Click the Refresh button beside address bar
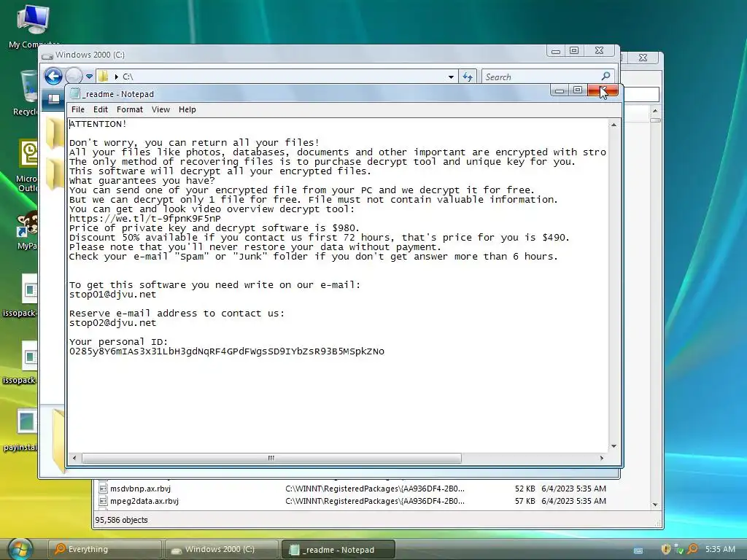747x560 pixels. pyautogui.click(x=468, y=77)
